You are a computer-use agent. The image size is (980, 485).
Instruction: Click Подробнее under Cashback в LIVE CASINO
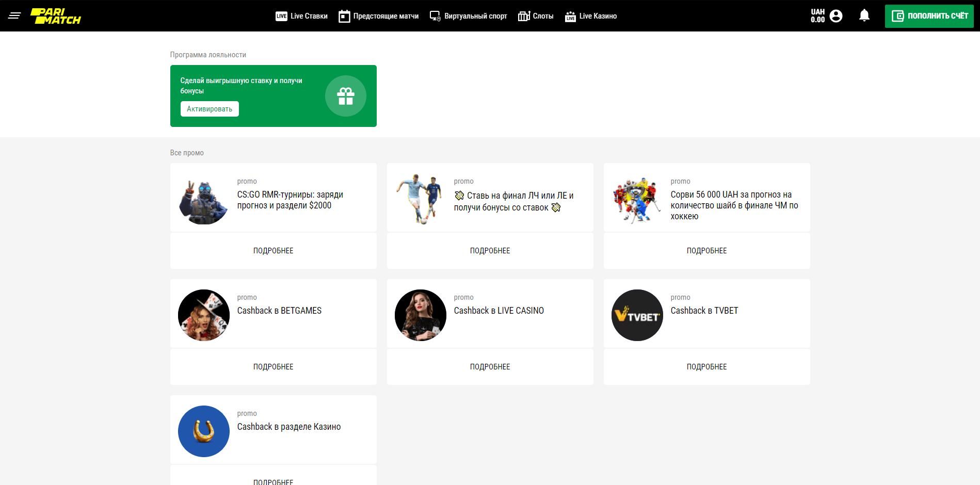[490, 367]
